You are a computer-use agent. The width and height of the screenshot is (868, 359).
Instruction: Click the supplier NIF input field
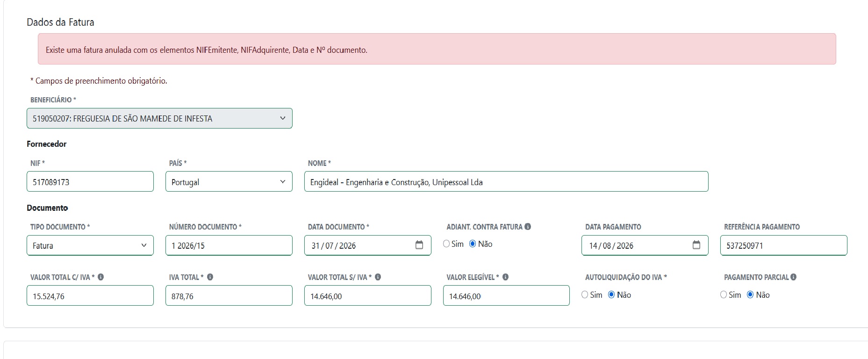(90, 181)
